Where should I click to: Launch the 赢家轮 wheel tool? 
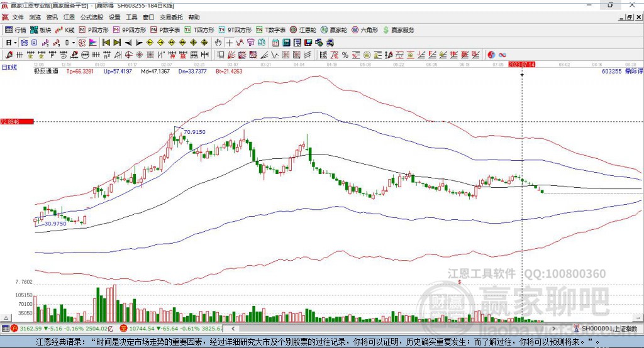pos(334,30)
